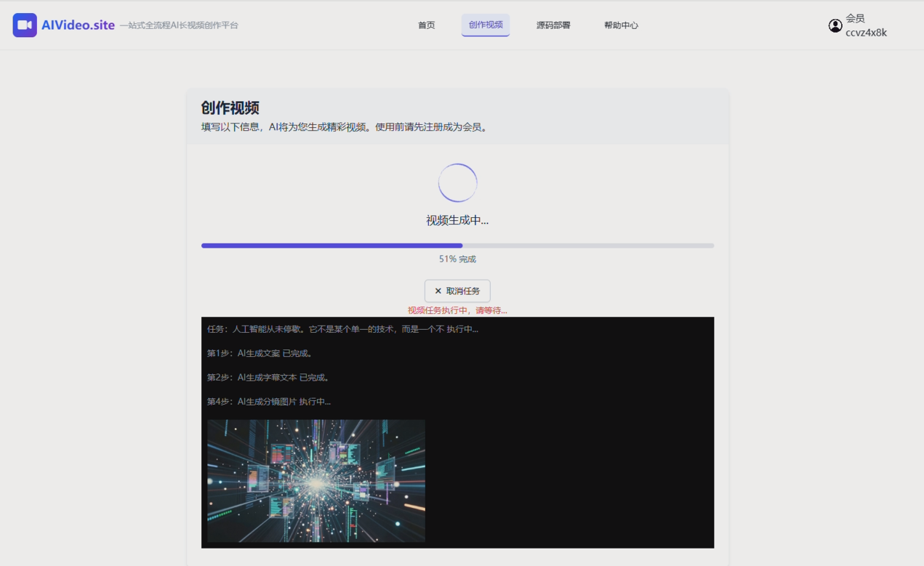Click the 会员 label near avatar
Screen dimensions: 924x566
855,18
